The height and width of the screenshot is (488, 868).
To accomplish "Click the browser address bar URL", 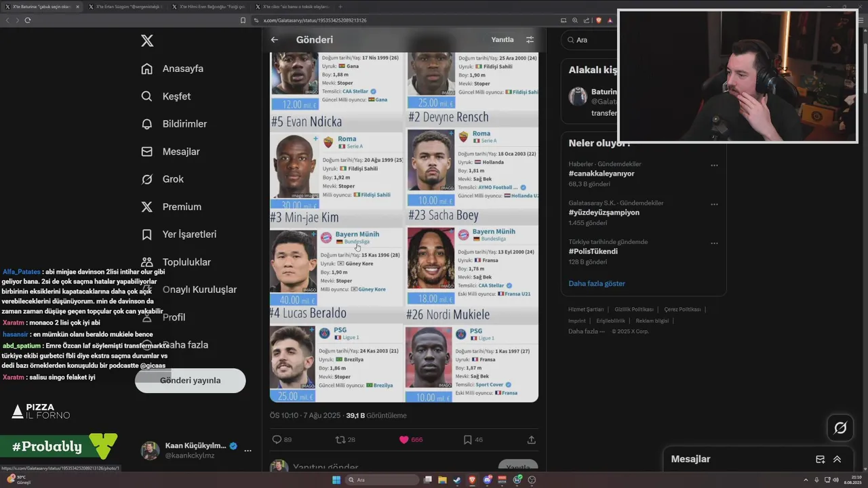I will click(315, 20).
